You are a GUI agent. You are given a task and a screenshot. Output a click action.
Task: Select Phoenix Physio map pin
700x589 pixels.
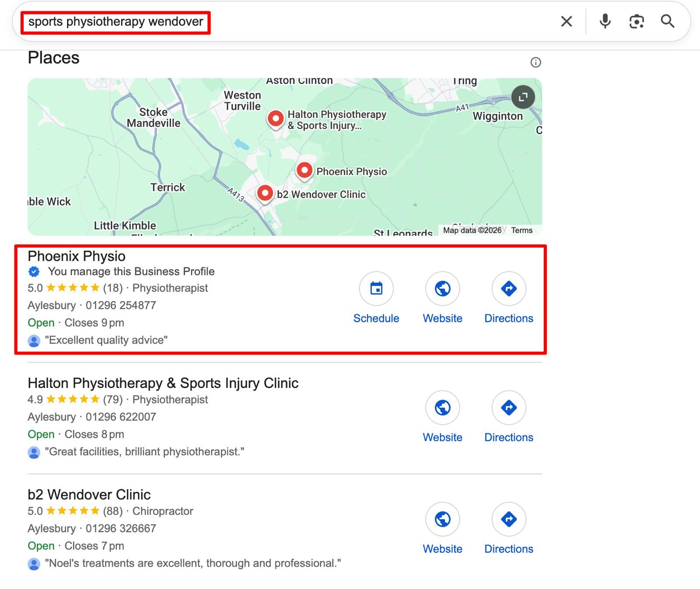pos(304,170)
